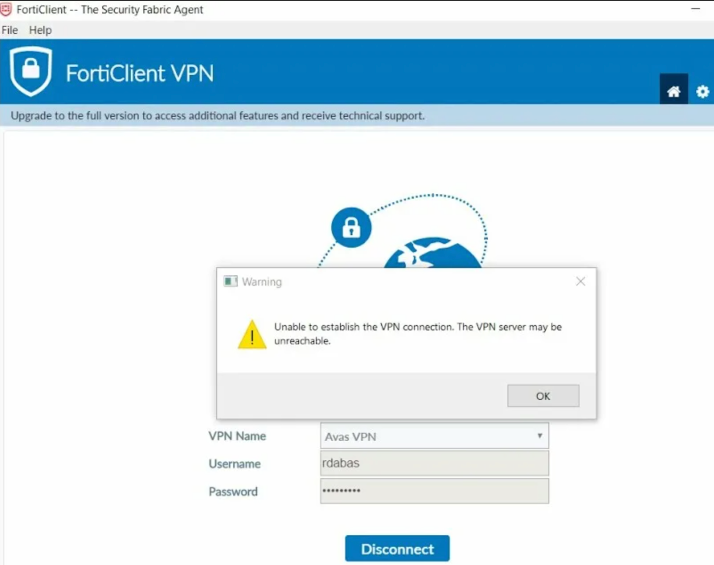The height and width of the screenshot is (565, 714).
Task: Click the upgrade to full version banner
Action: pyautogui.click(x=218, y=116)
